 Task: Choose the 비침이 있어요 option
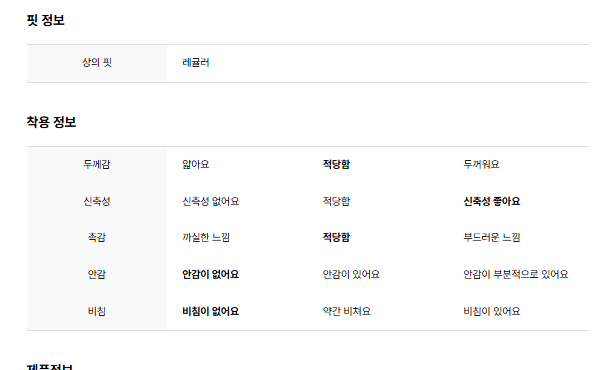pyautogui.click(x=492, y=311)
